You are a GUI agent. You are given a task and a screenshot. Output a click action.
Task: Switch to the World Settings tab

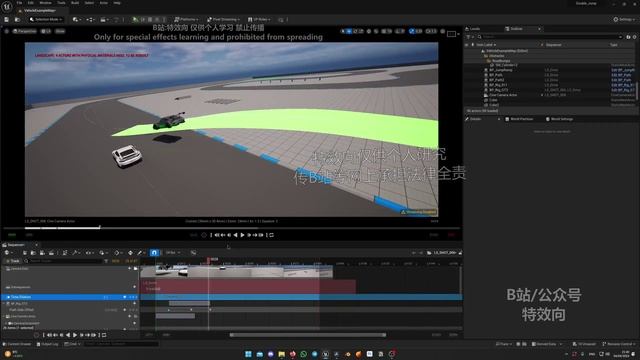[x=559, y=119]
